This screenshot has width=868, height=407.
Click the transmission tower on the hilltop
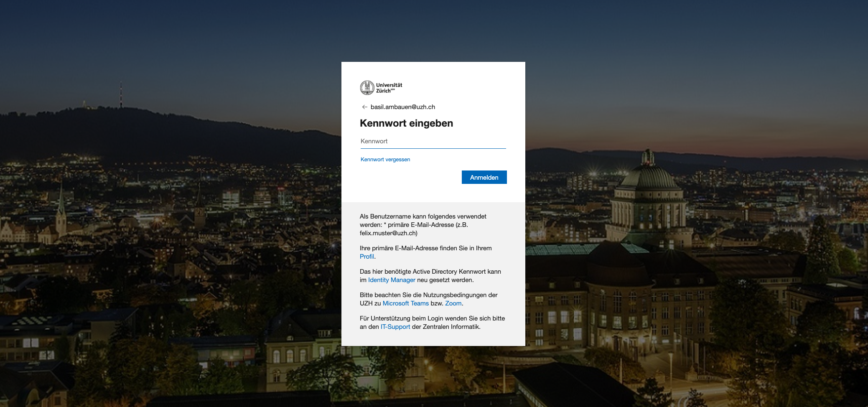(121, 94)
